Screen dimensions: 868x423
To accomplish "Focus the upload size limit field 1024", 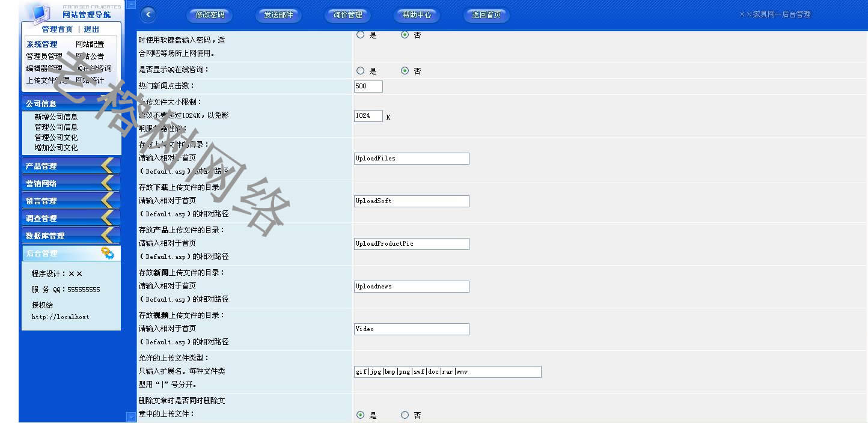I will pyautogui.click(x=368, y=115).
